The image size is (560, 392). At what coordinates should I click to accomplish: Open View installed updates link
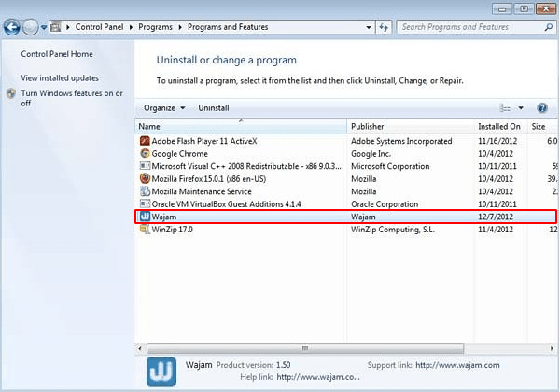point(60,77)
